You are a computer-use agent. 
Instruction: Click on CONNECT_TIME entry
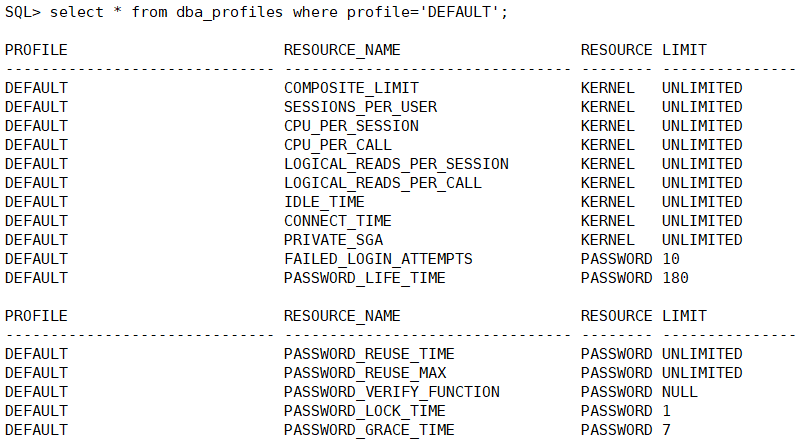click(338, 221)
